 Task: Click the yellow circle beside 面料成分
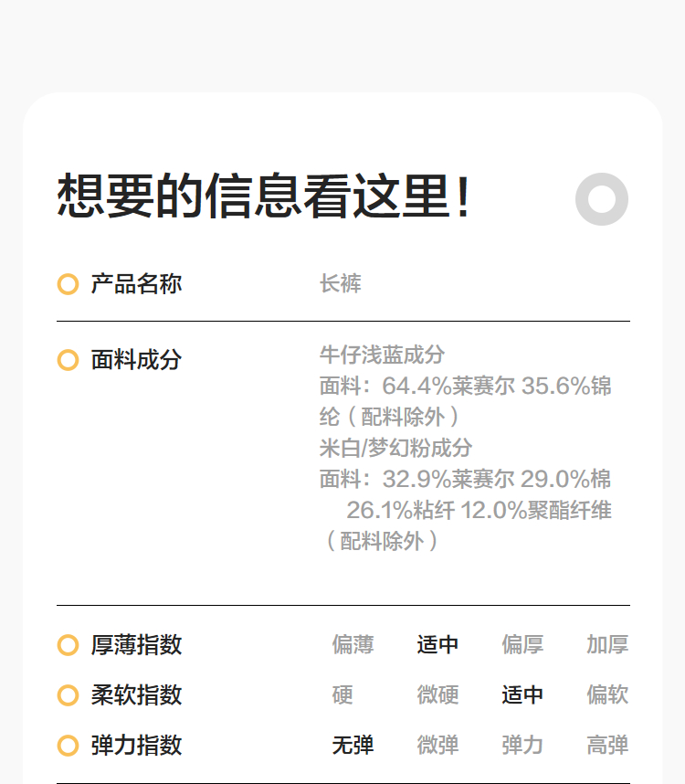tap(68, 360)
